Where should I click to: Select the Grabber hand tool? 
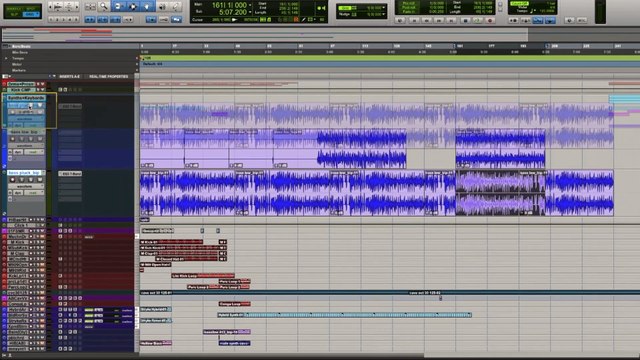pos(147,6)
